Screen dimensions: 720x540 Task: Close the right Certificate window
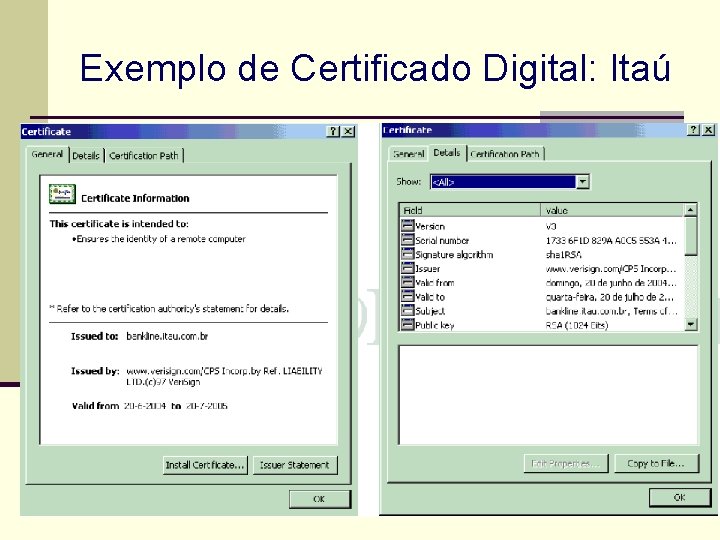click(x=709, y=130)
